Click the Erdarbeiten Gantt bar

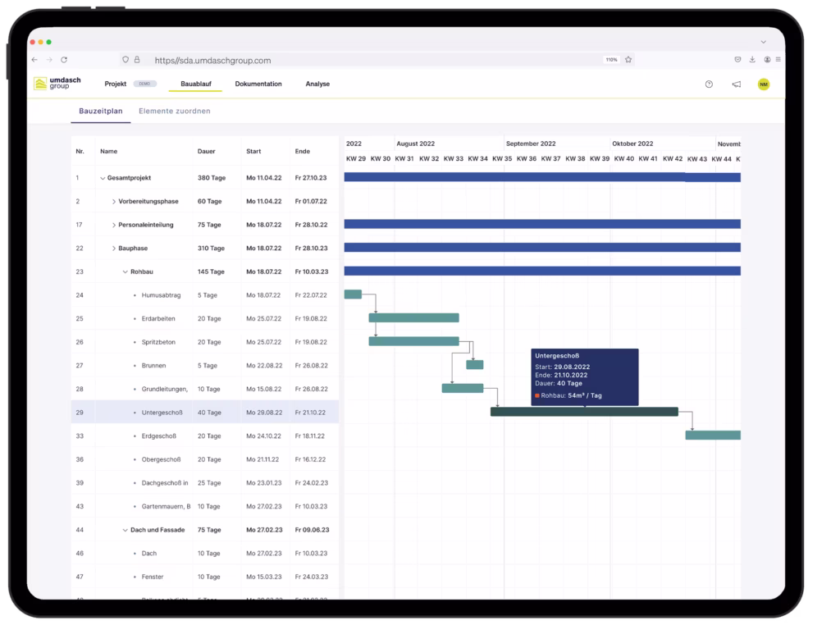[413, 317]
